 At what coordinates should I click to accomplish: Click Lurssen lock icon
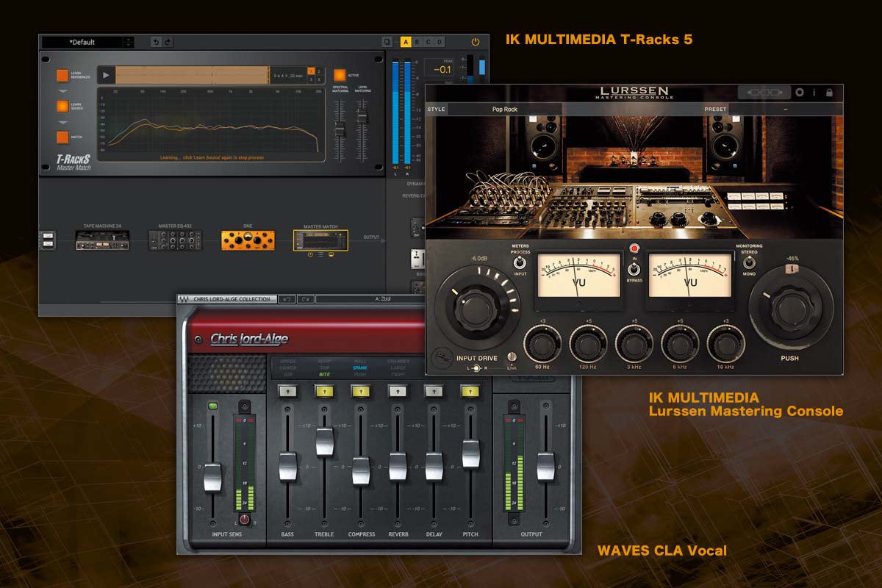click(x=829, y=93)
